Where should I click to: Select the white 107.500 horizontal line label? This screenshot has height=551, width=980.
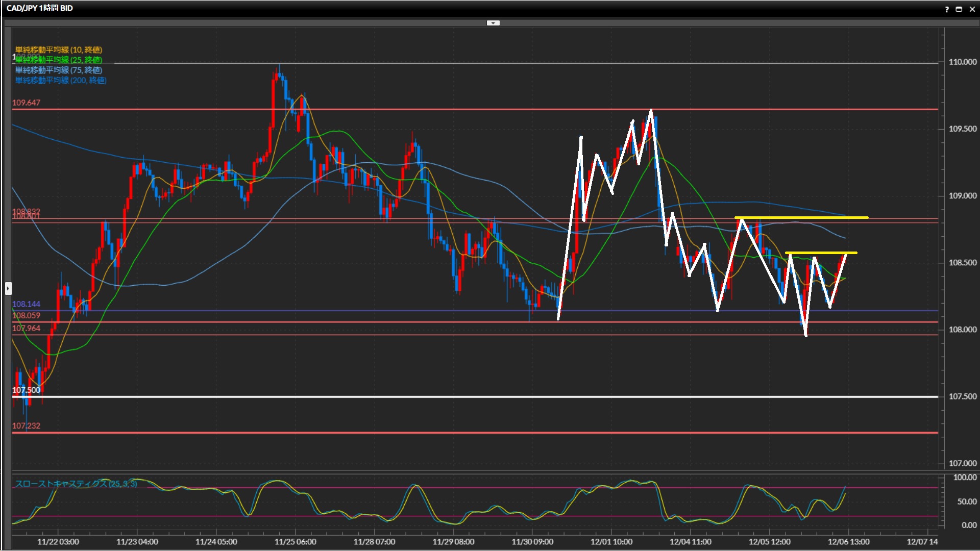pyautogui.click(x=26, y=390)
